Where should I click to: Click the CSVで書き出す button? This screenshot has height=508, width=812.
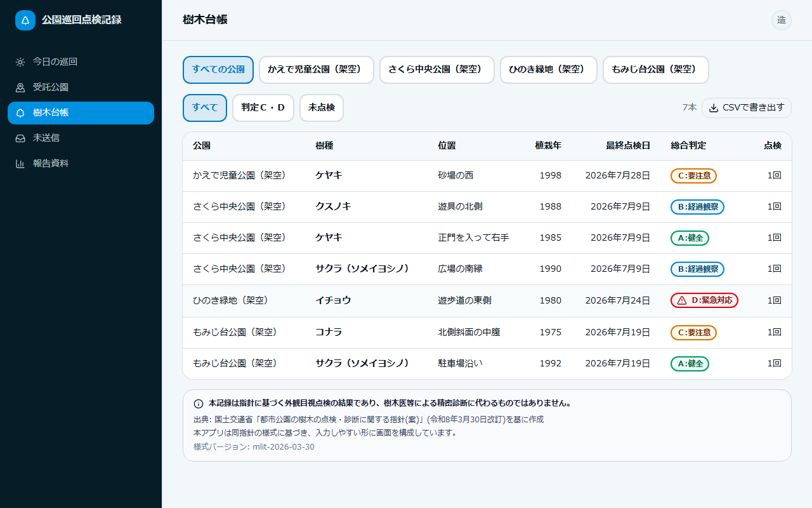point(747,108)
